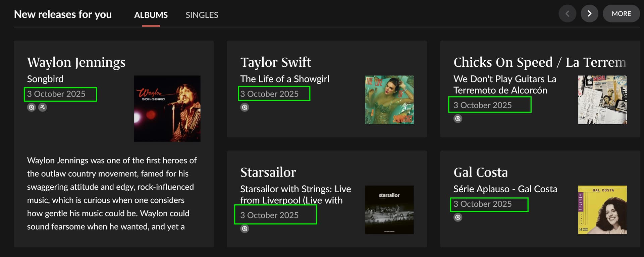
Task: Open the Série Aplauso yellow album cover
Action: (602, 209)
